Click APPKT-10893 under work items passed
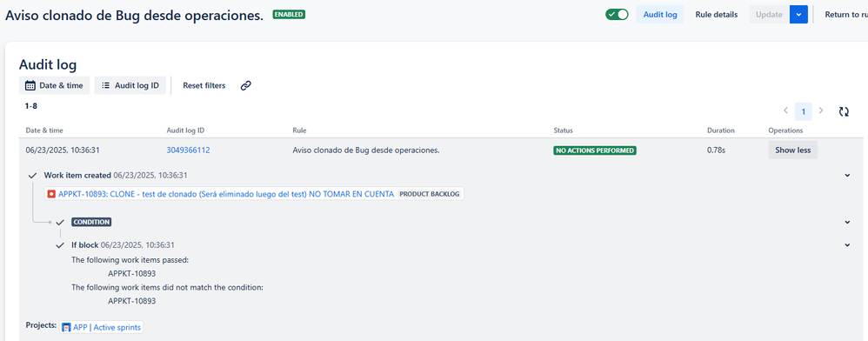 (131, 273)
